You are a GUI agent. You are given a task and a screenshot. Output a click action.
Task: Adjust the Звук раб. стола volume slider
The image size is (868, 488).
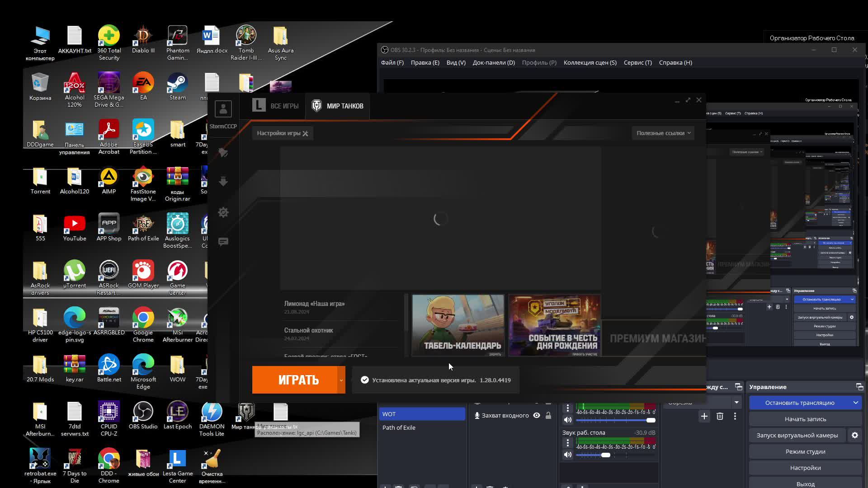pyautogui.click(x=606, y=455)
